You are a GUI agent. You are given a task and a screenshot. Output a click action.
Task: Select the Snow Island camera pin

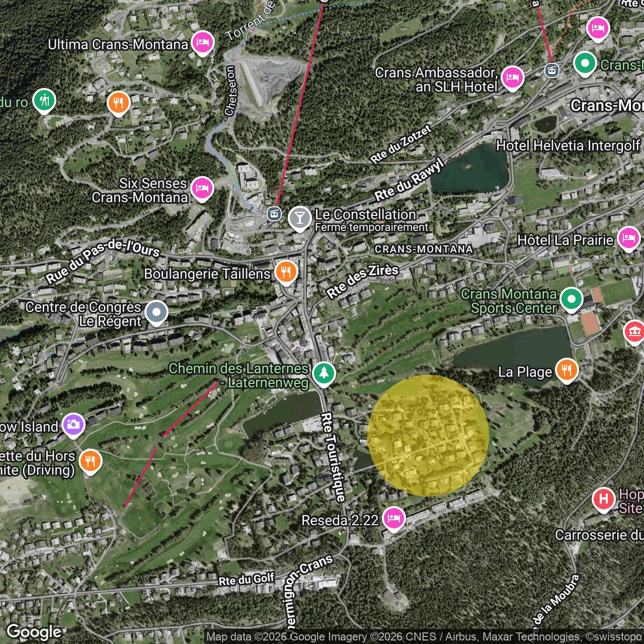[x=73, y=425]
